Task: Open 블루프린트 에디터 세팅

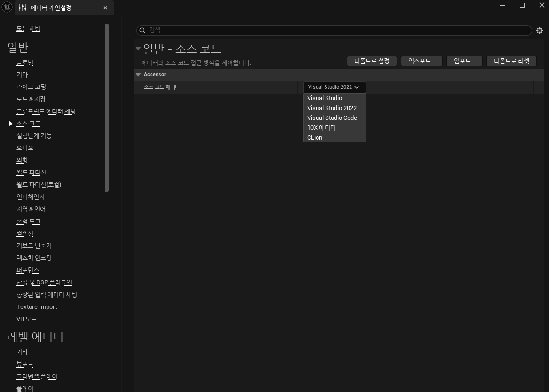Action: point(46,111)
